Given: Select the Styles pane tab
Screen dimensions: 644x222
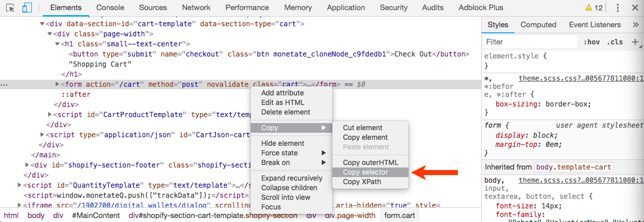Looking at the screenshot, I should tap(498, 25).
